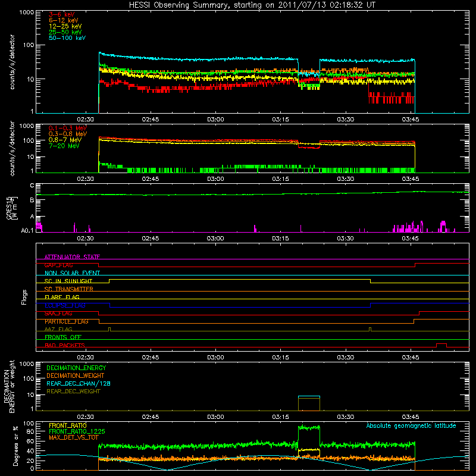Select the BAD_PACKETS flag label
This screenshot has height=476, width=476.
65,345
